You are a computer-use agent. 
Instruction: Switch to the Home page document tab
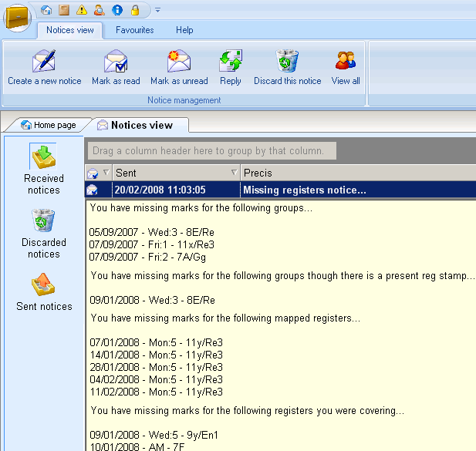pos(49,125)
